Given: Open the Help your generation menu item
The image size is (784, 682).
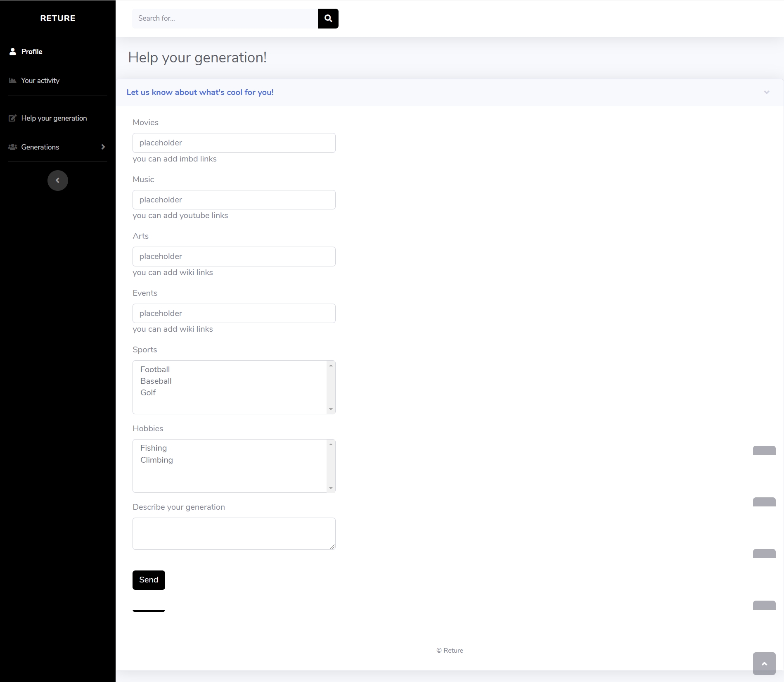Looking at the screenshot, I should pos(54,118).
